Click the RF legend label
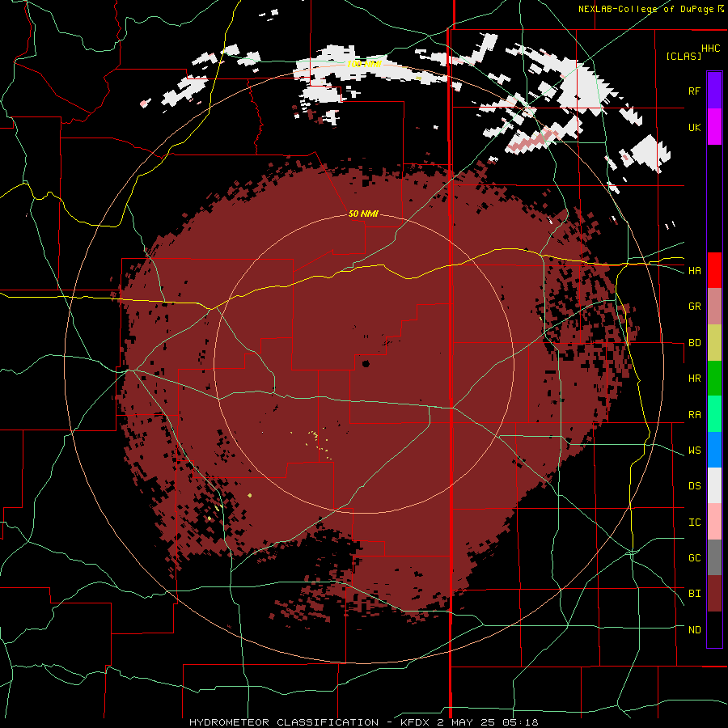This screenshot has width=728, height=728. 694,91
